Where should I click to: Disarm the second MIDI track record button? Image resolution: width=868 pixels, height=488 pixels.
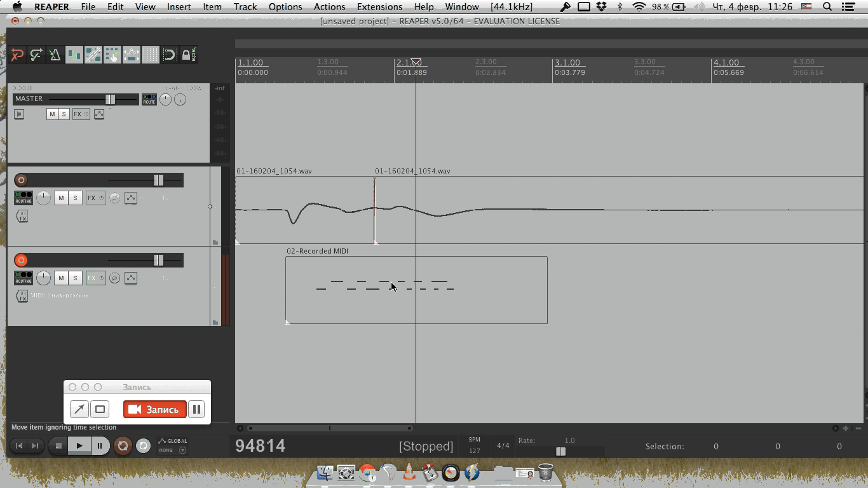pyautogui.click(x=21, y=260)
